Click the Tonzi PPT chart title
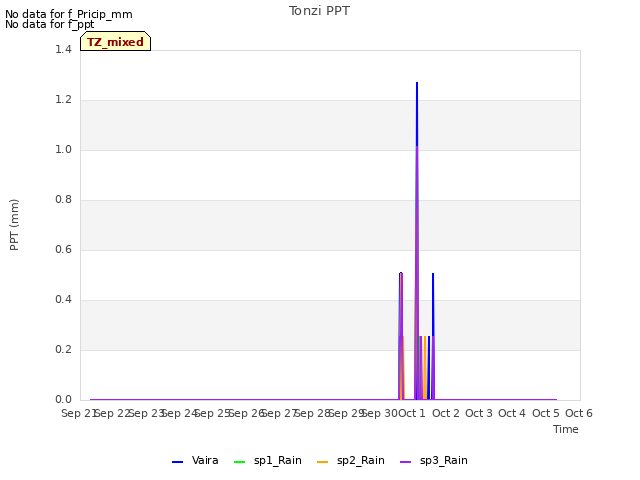Viewport: 640px width, 480px height. click(319, 11)
